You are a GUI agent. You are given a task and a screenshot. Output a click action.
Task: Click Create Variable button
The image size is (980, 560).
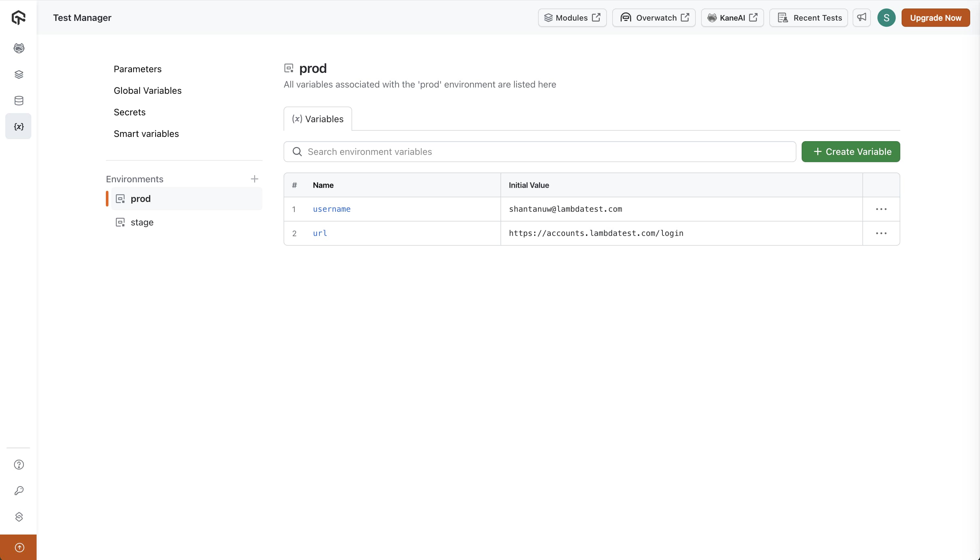coord(850,152)
